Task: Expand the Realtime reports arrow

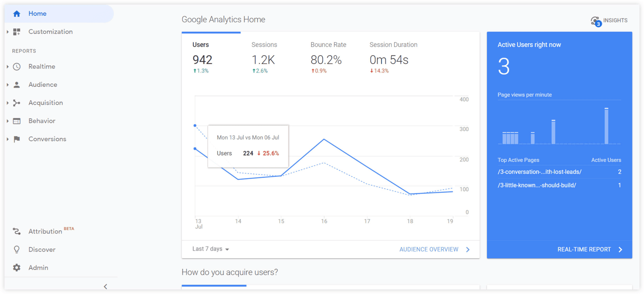Action: [7, 67]
